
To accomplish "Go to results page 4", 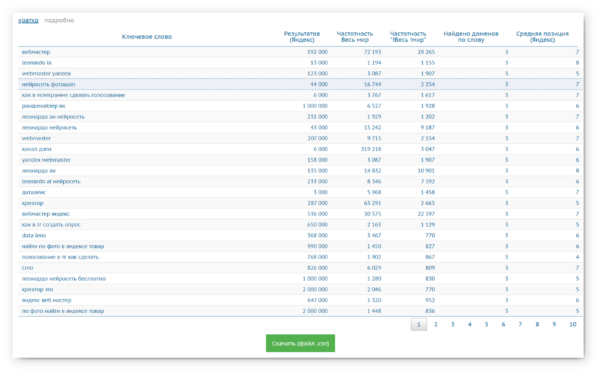I will coord(470,324).
